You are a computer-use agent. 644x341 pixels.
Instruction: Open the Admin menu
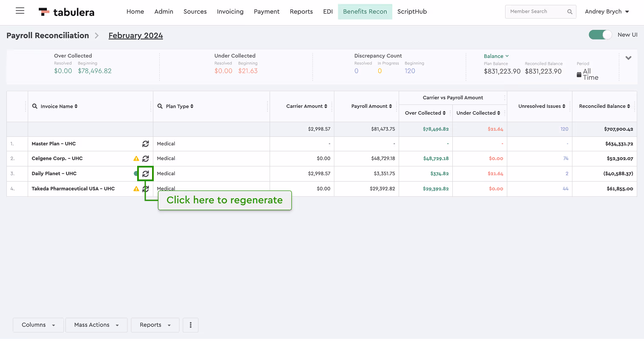(x=164, y=12)
